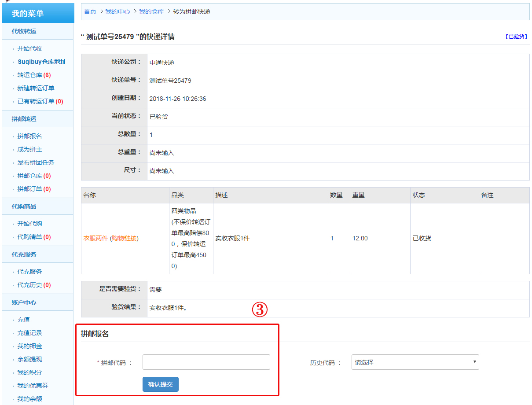The width and height of the screenshot is (532, 405).
Task: Open the 历史代码 dropdown
Action: [415, 362]
